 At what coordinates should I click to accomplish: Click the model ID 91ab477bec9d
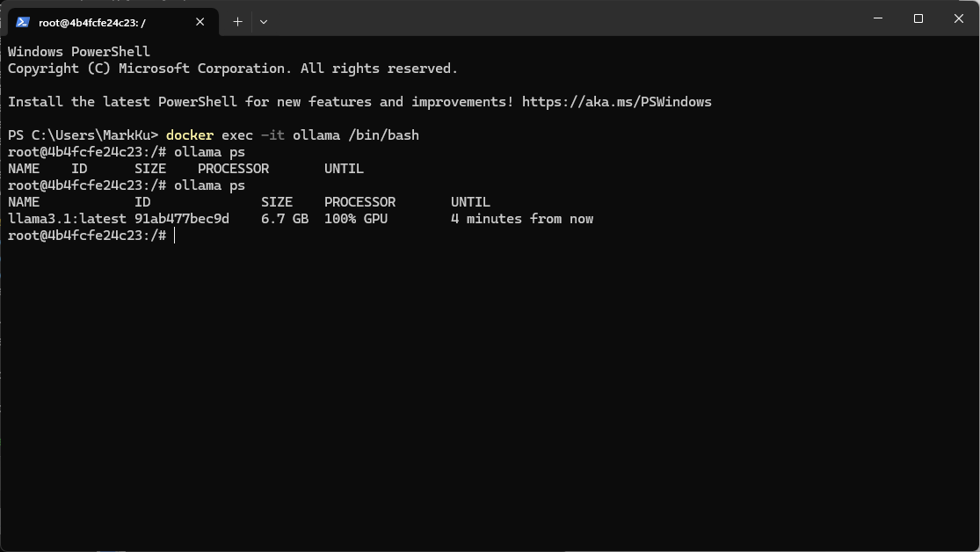click(182, 219)
